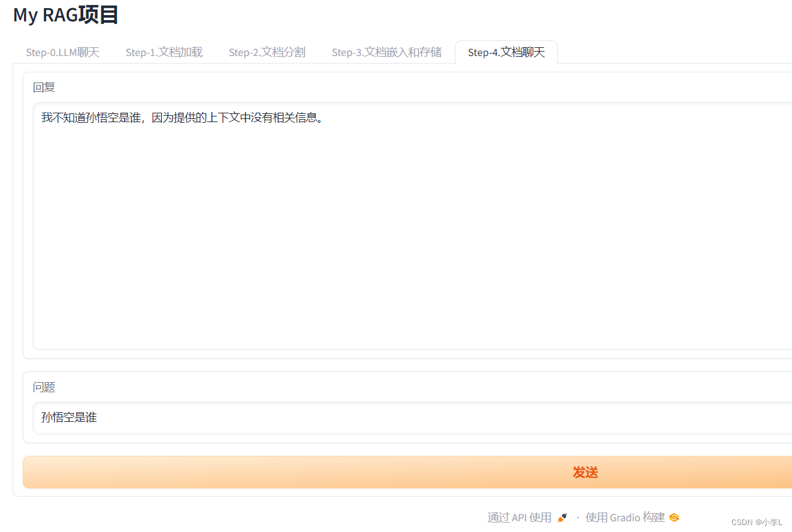Select the Step-2.文档分割 tab
Image resolution: width=792 pixels, height=532 pixels.
267,52
